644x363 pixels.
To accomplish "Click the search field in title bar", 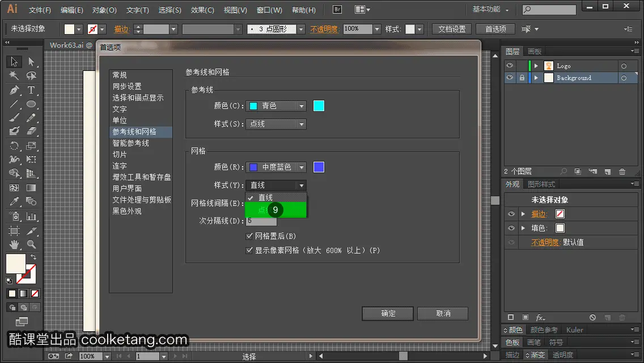I will (x=549, y=9).
